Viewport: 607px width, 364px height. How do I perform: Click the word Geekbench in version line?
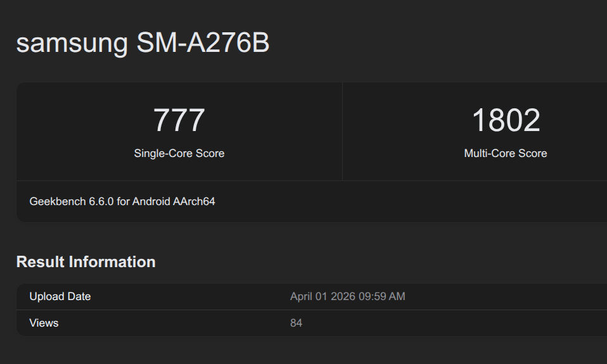[54, 201]
